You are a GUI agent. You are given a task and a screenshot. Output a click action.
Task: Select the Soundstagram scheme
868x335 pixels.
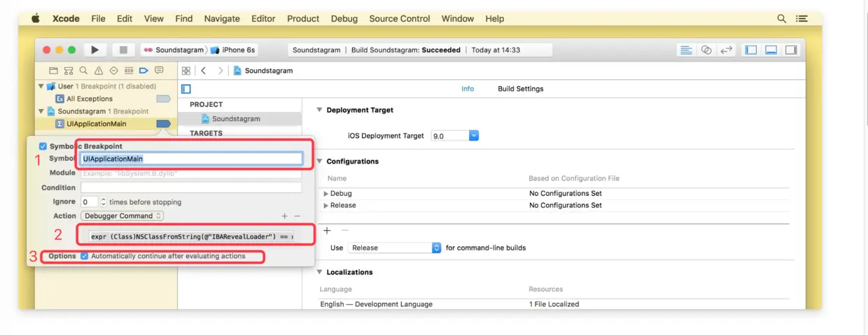coord(174,50)
